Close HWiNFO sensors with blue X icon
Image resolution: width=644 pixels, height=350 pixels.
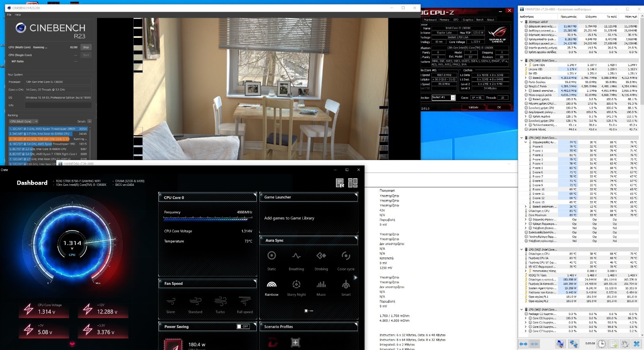click(x=636, y=344)
